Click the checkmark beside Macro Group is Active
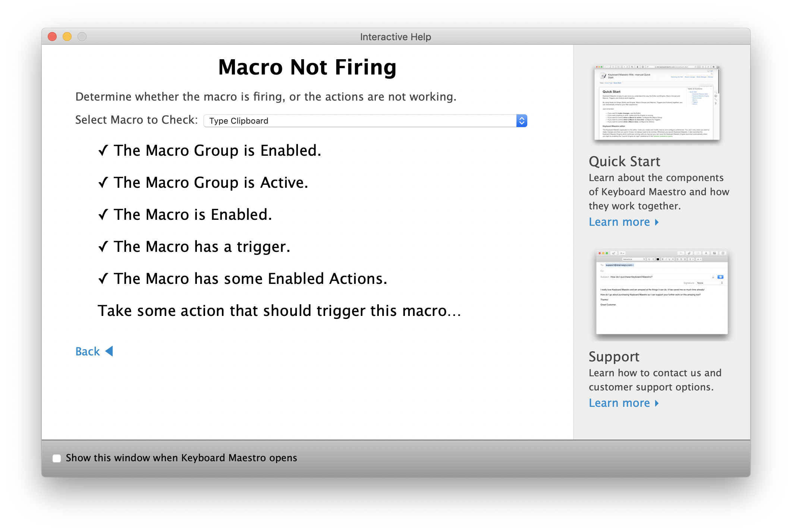Screen dimensions: 792x532 point(103,183)
